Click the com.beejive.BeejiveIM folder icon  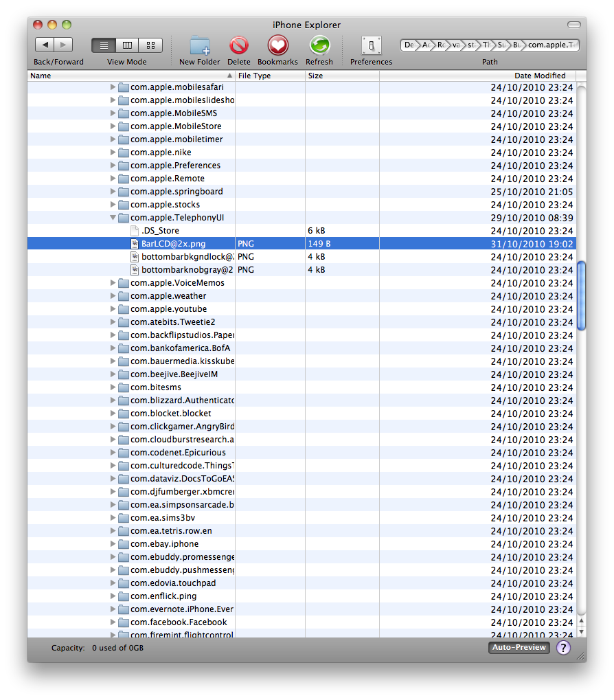[x=124, y=374]
